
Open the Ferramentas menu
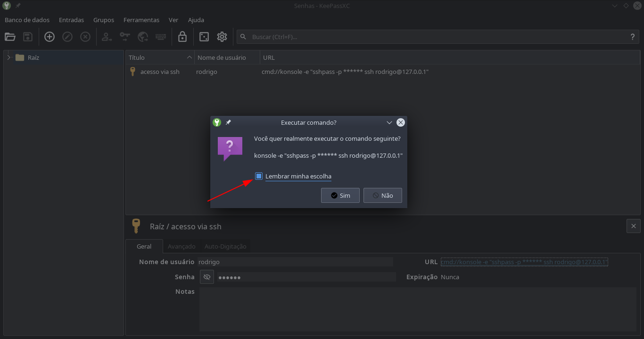pos(141,20)
